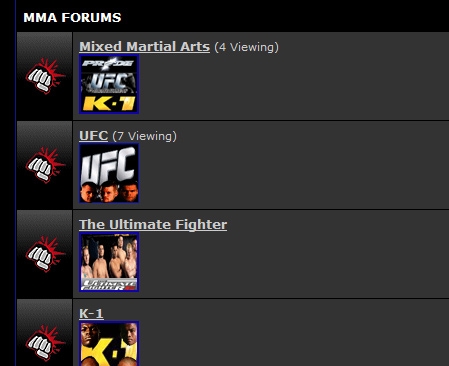449x366 pixels.
Task: Click the fist icon beside Mixed Martial Arts
Action: [45, 76]
